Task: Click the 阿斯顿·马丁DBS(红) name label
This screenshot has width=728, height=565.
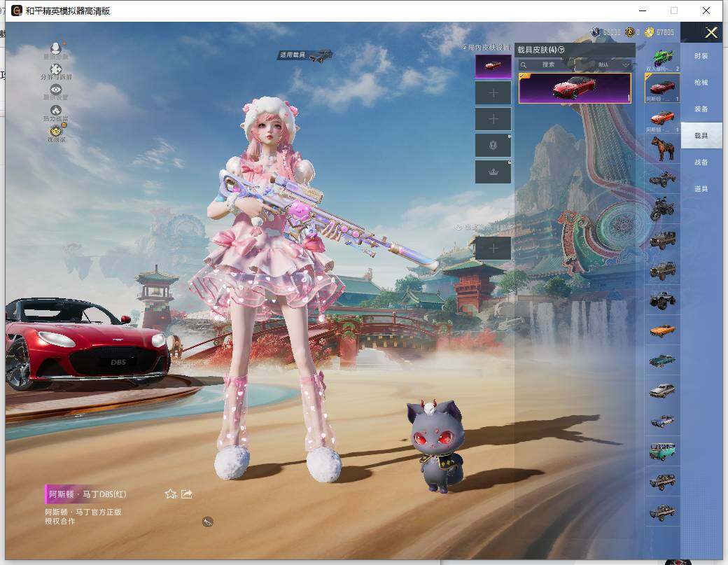Action: 87,494
